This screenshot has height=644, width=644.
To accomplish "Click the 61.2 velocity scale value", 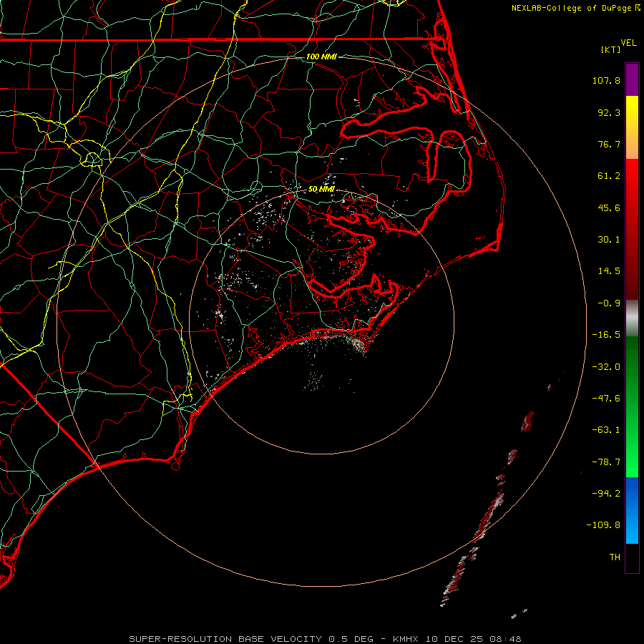I will (x=609, y=176).
